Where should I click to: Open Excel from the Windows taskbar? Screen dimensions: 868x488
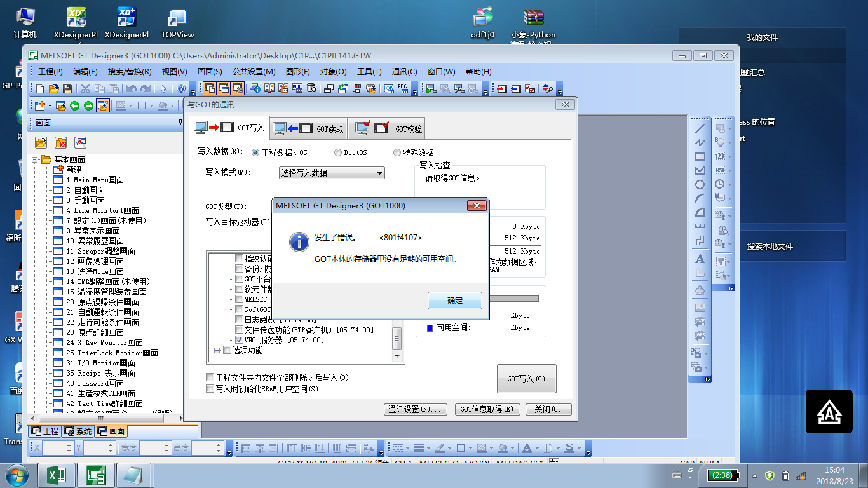click(57, 475)
